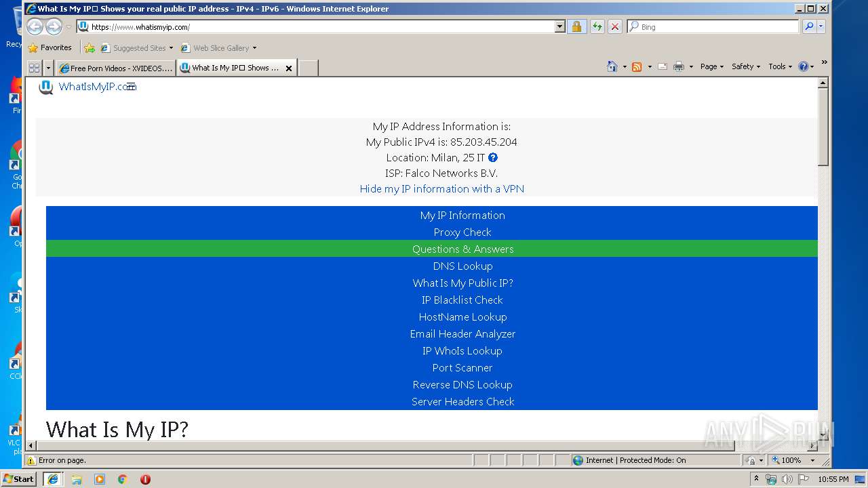Open the tab list dropdown arrow
868x488 pixels.
[x=48, y=68]
